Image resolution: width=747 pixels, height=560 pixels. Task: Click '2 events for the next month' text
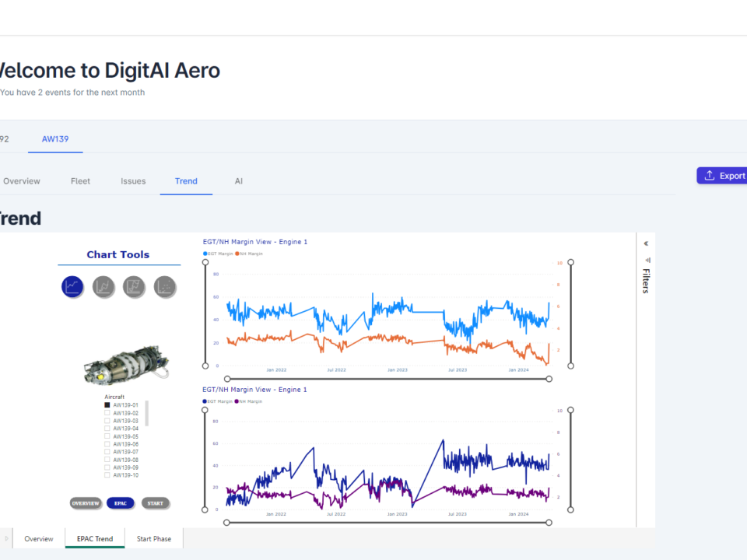pos(91,93)
